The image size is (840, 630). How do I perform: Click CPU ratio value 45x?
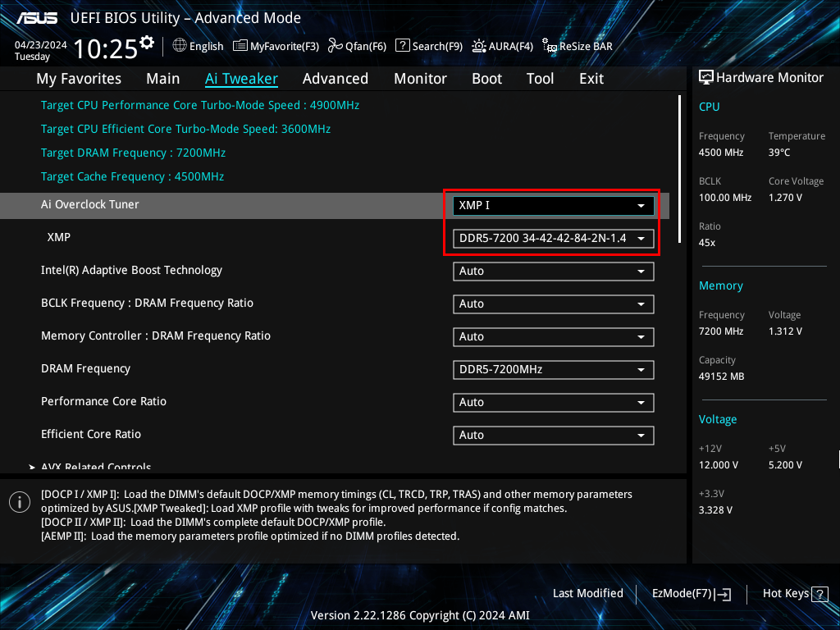(707, 243)
